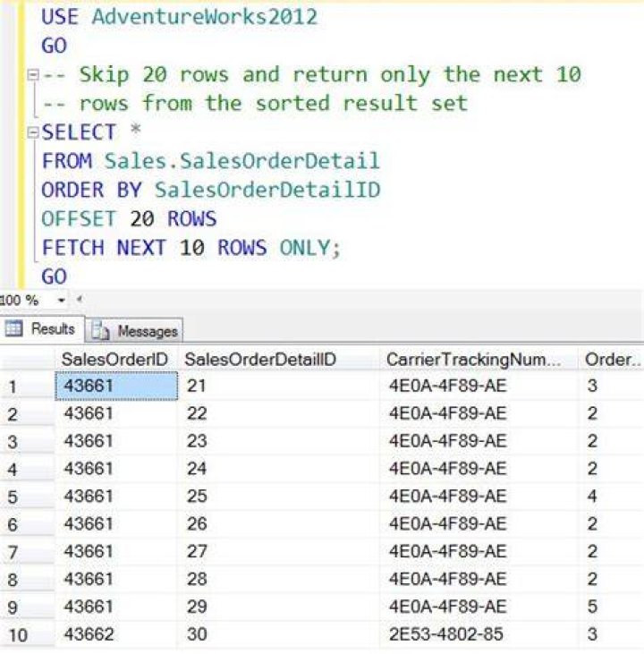Viewport: 644px width, 654px height.
Task: Click SalesOrderDetailID in the ORDER BY clause
Action: click(x=267, y=190)
